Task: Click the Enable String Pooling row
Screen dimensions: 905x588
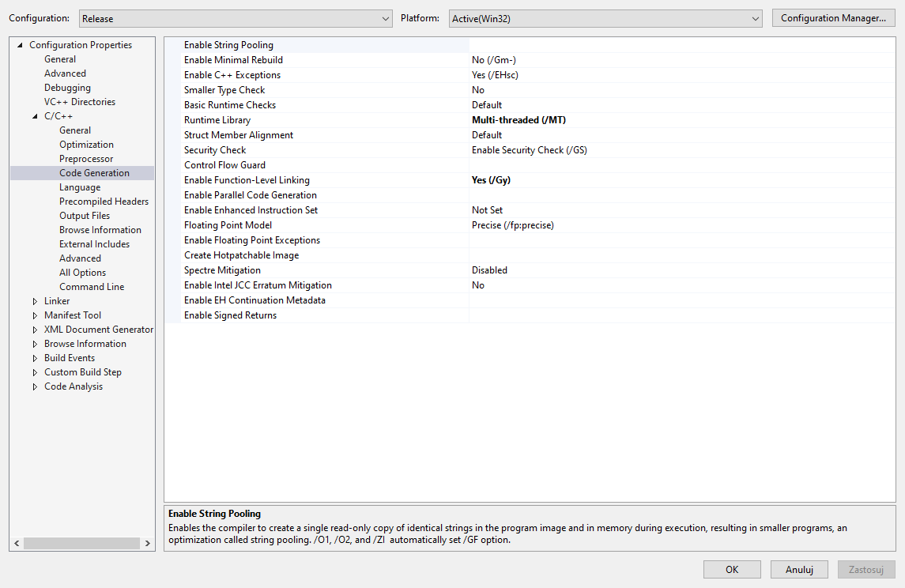Action: 316,44
